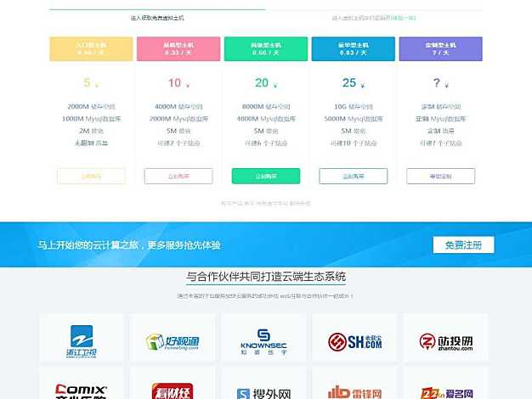Click the 1000M Mysql database line
This screenshot has height=399, width=532.
pos(91,119)
